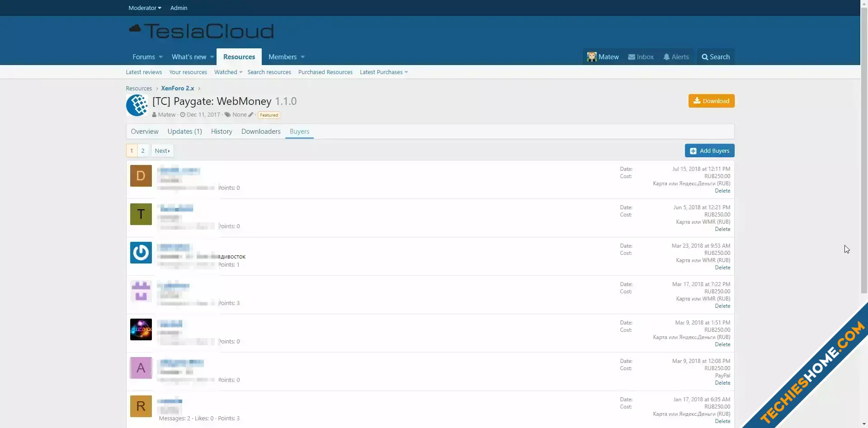Click the Resources breadcrumb
The width and height of the screenshot is (868, 428).
tap(139, 89)
